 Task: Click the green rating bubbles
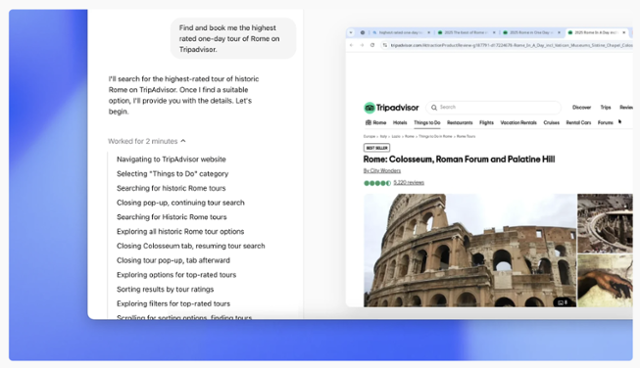tap(377, 183)
